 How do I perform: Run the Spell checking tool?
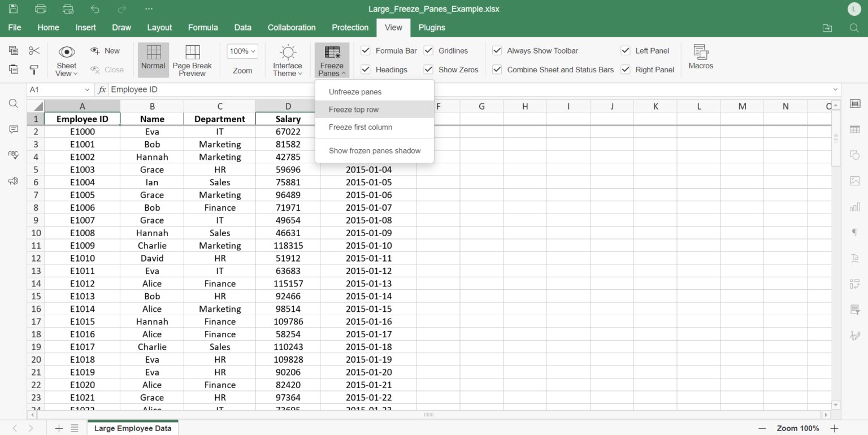(13, 155)
